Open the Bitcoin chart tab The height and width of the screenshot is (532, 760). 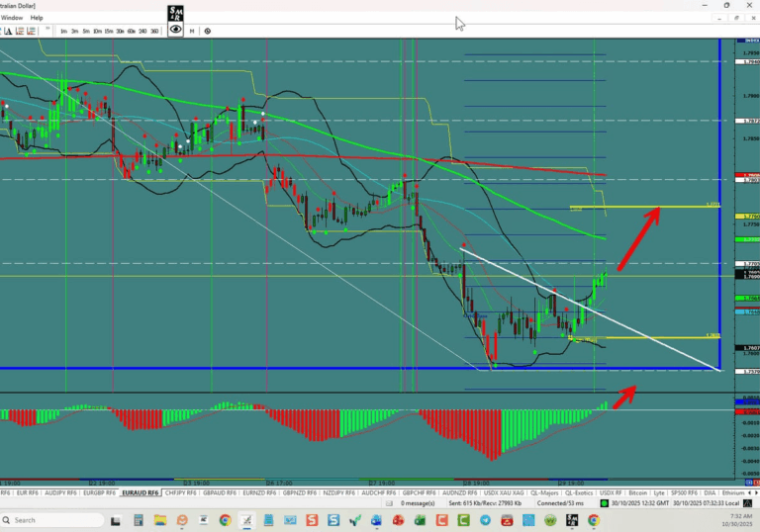pos(638,492)
